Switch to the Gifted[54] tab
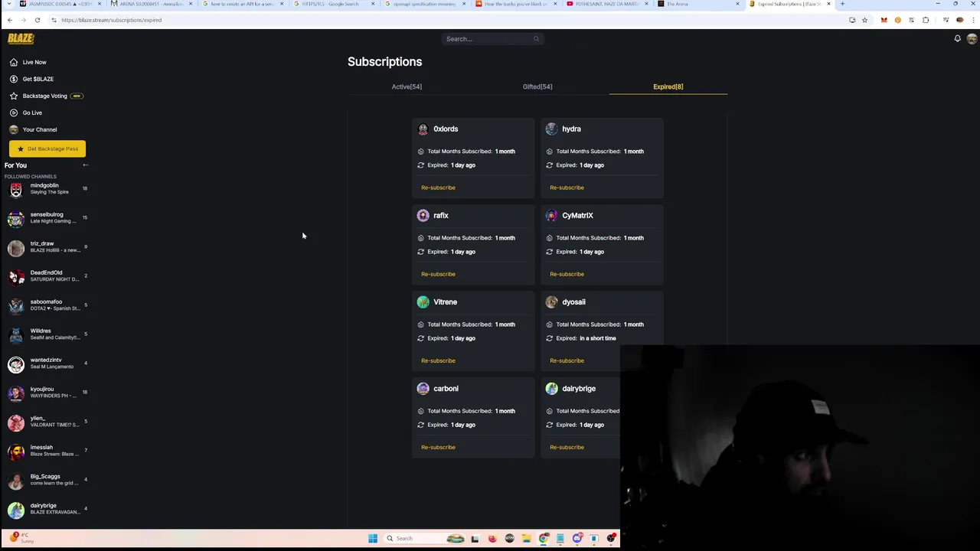Screen dimensions: 980x551 (537, 86)
